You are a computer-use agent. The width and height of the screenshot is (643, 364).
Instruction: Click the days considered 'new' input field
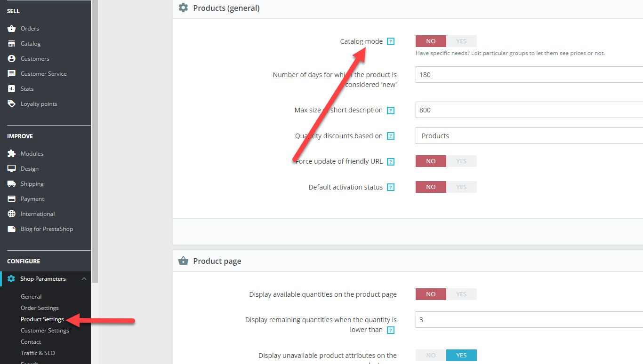(x=529, y=75)
